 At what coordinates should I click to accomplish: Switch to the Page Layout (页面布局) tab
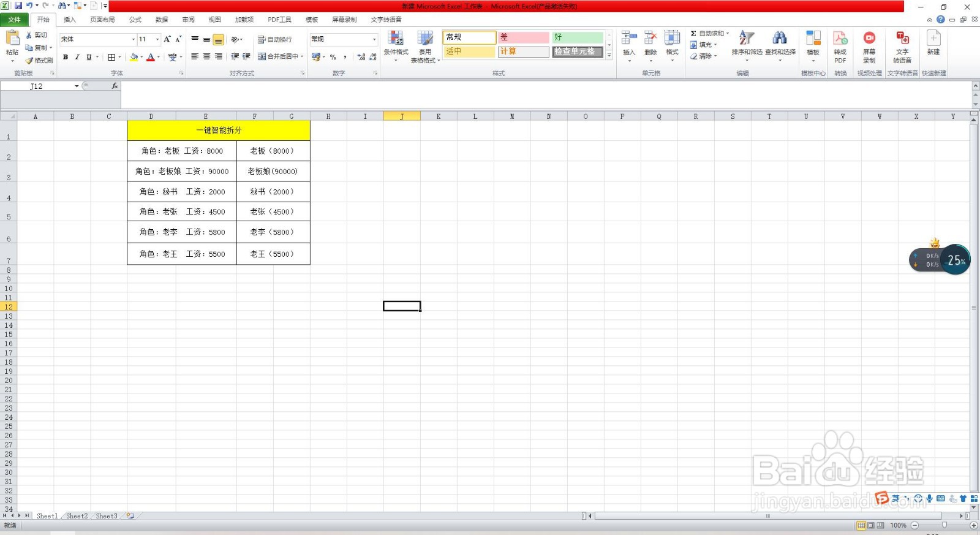pos(102,20)
